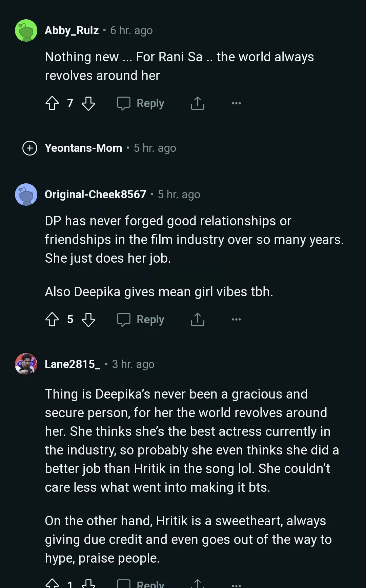Reply to Abby_Rulz's comment
The width and height of the screenshot is (366, 588).
[141, 103]
